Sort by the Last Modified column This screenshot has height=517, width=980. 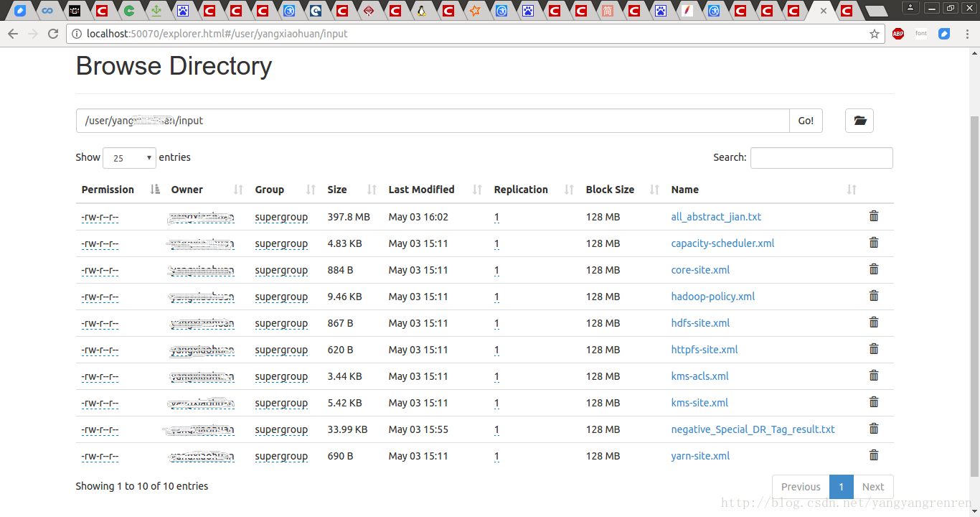[x=435, y=190]
